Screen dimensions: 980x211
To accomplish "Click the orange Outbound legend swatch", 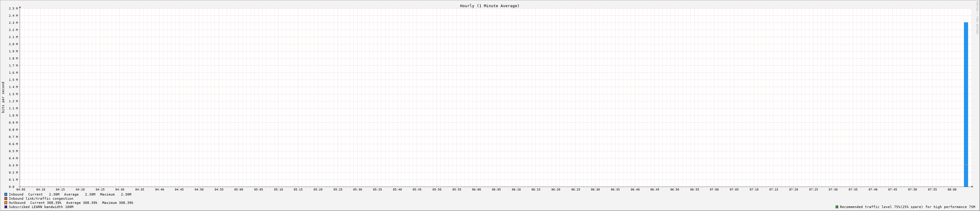I will click(6, 203).
